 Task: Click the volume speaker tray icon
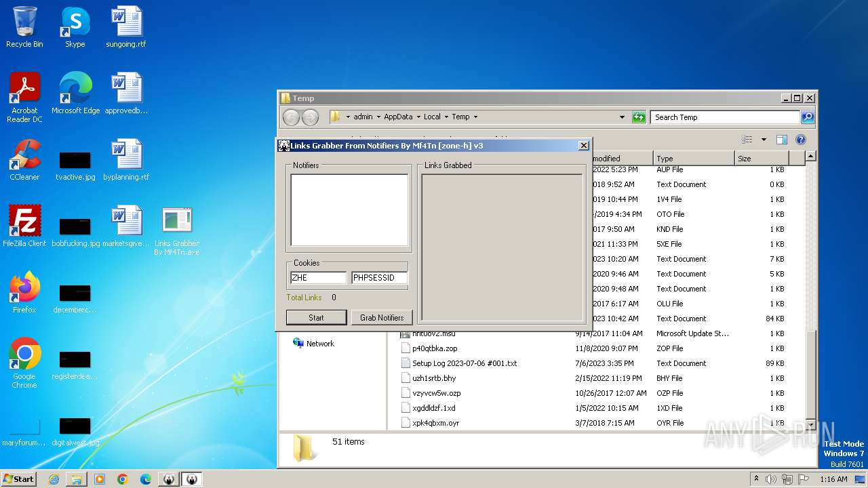(x=771, y=479)
